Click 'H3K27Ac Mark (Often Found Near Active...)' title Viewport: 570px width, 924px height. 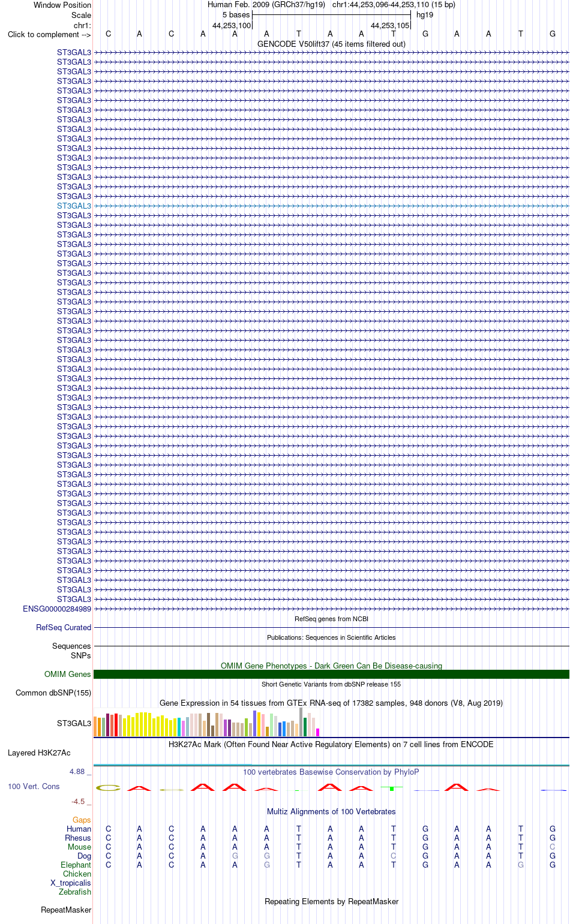tap(331, 744)
